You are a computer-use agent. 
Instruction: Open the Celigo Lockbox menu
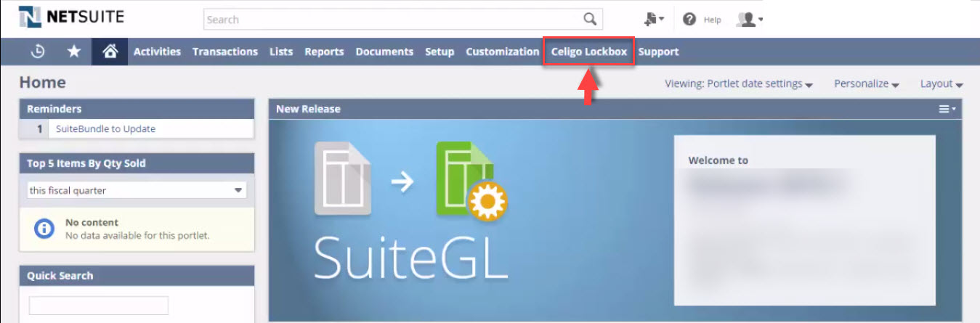pyautogui.click(x=589, y=52)
